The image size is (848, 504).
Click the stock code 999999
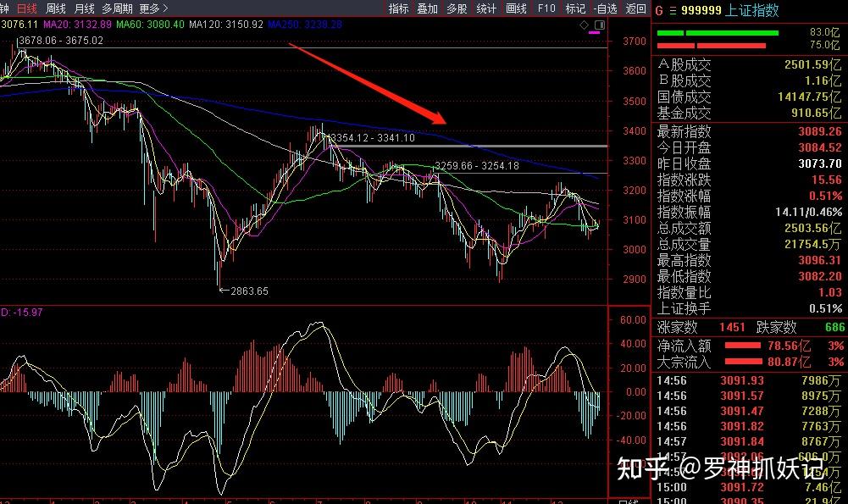pos(701,10)
